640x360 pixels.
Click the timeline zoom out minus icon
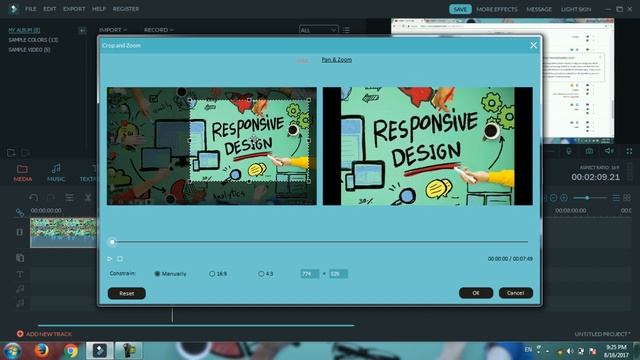pyautogui.click(x=553, y=198)
